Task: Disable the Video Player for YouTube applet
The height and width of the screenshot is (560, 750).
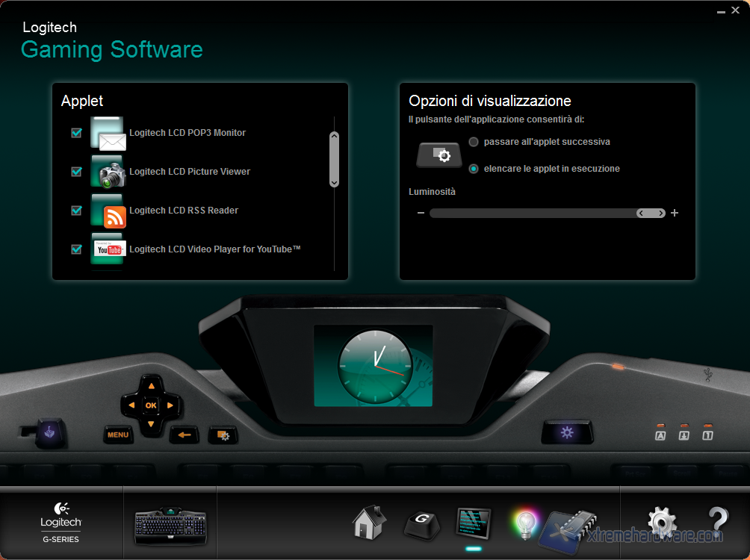Action: (76, 249)
